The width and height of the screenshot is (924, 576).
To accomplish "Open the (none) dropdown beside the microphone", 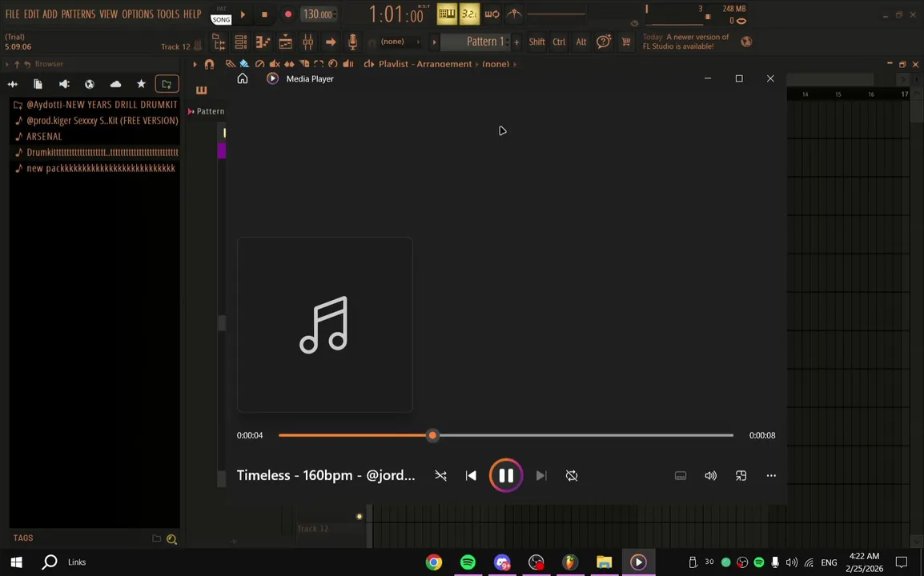I will tap(400, 42).
